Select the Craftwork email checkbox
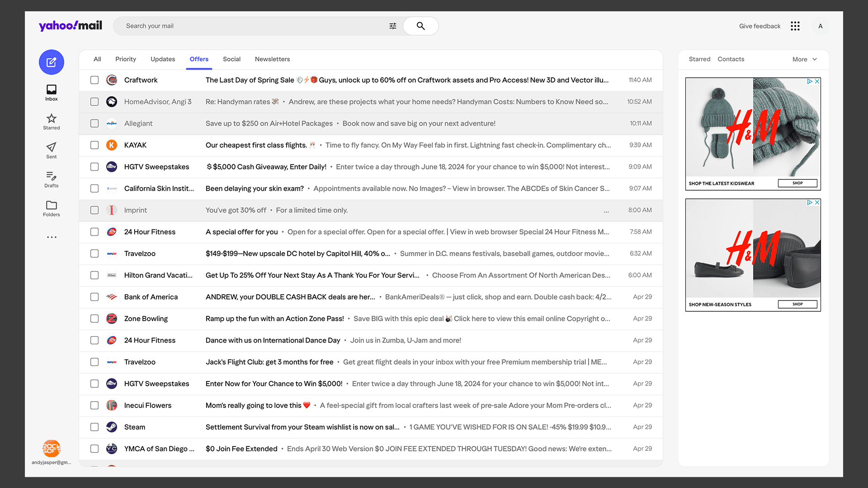The image size is (868, 488). coord(94,80)
